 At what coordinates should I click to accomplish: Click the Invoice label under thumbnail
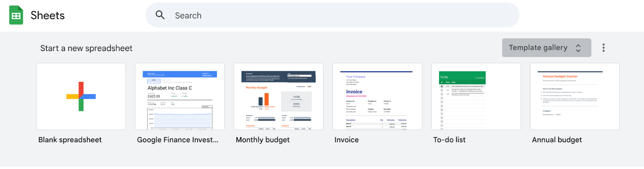(347, 140)
